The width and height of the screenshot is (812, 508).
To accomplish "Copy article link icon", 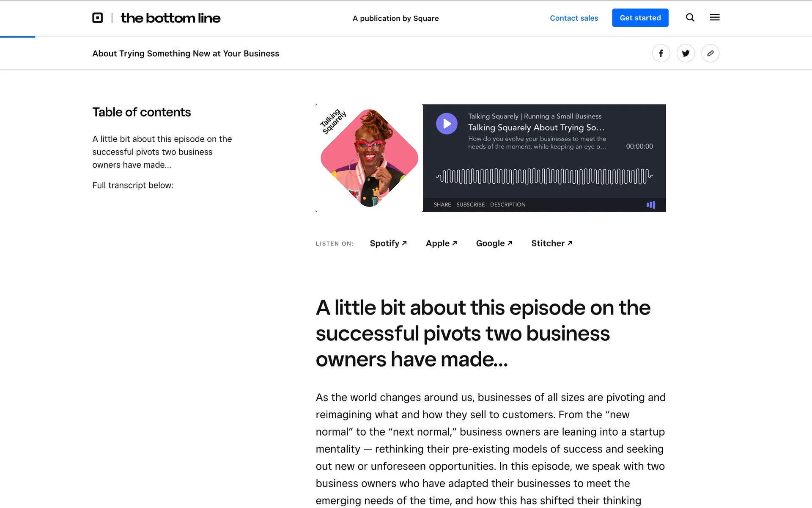I will point(710,53).
